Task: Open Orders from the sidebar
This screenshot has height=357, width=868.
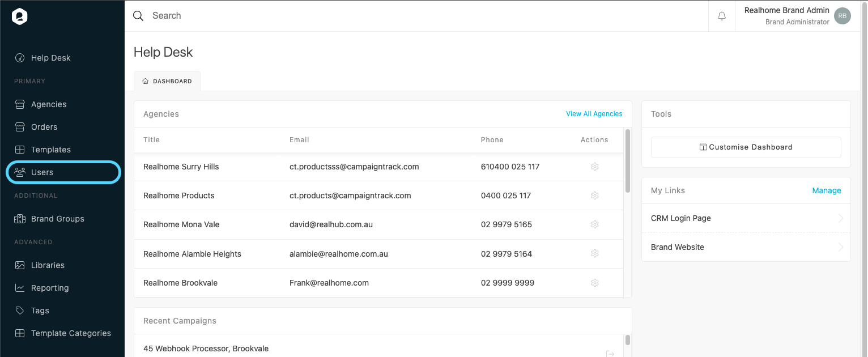Action: click(x=44, y=127)
